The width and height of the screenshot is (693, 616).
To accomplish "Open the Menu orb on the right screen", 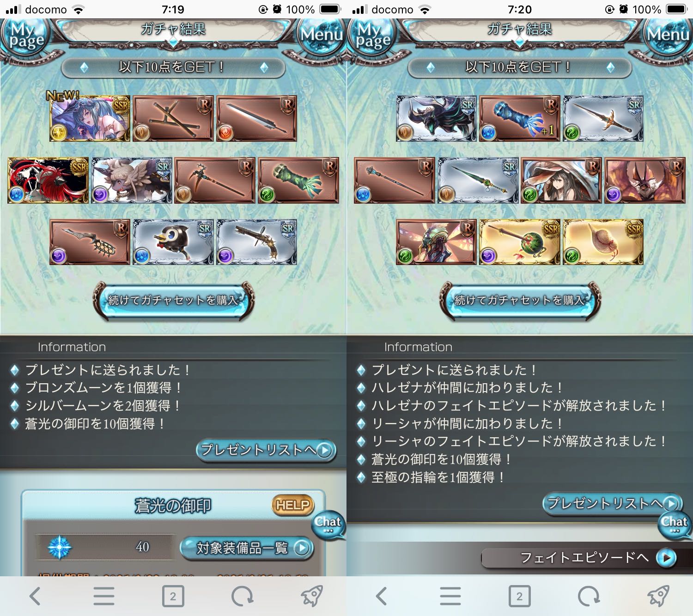I will coord(668,35).
